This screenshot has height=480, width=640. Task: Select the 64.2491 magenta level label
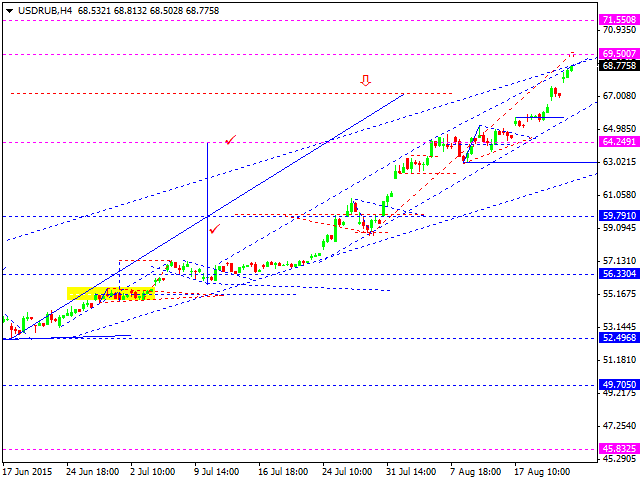point(619,142)
